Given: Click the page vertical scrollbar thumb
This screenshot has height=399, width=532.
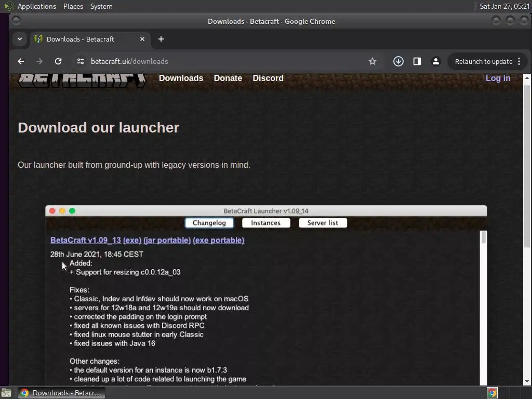Looking at the screenshot, I should point(527,166).
